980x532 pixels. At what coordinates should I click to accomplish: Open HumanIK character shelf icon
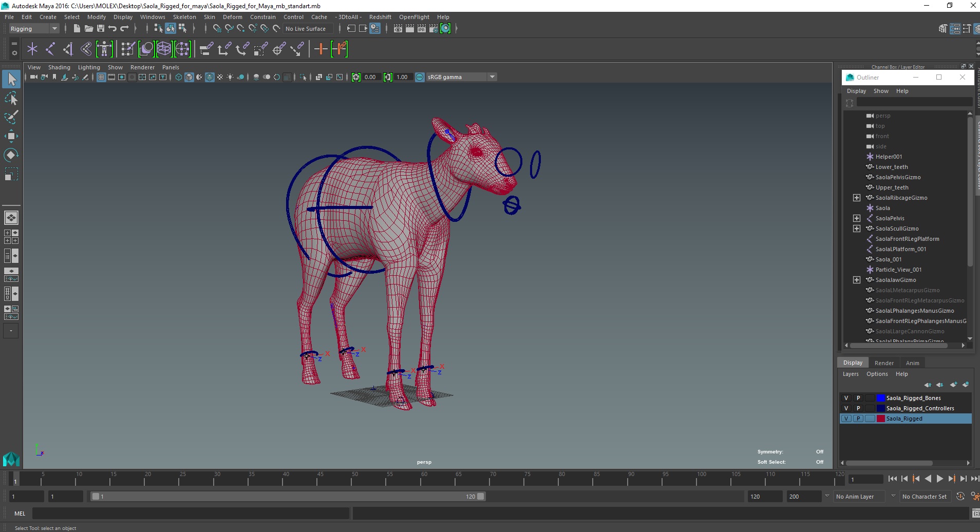coord(104,49)
